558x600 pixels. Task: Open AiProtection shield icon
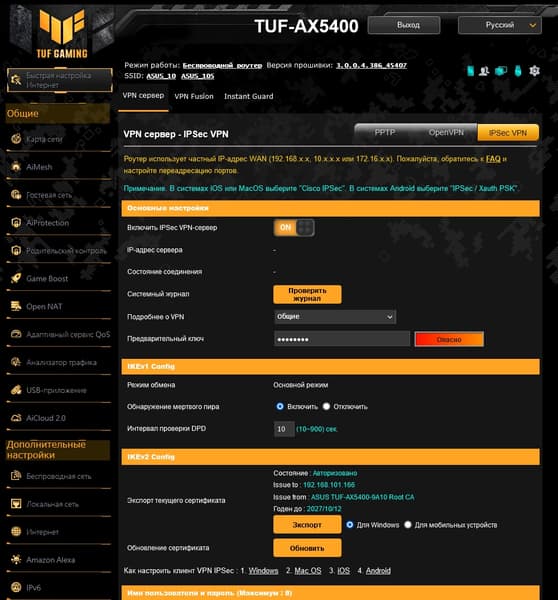click(16, 222)
